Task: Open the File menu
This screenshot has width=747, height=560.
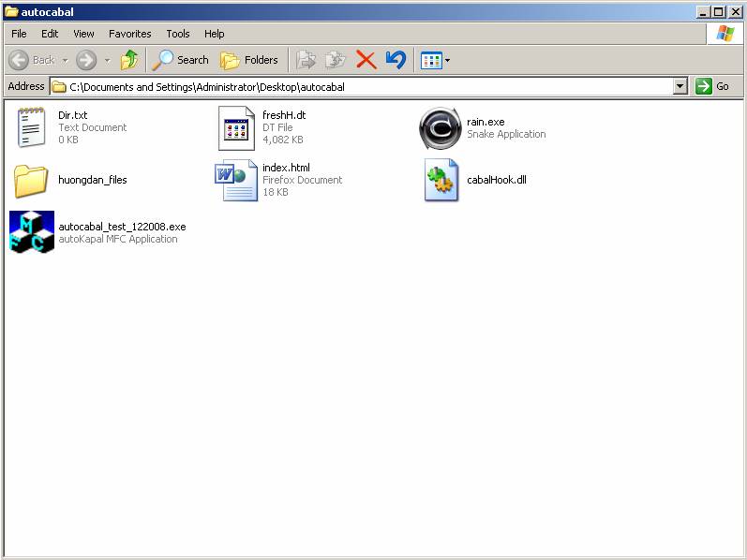Action: [x=19, y=34]
